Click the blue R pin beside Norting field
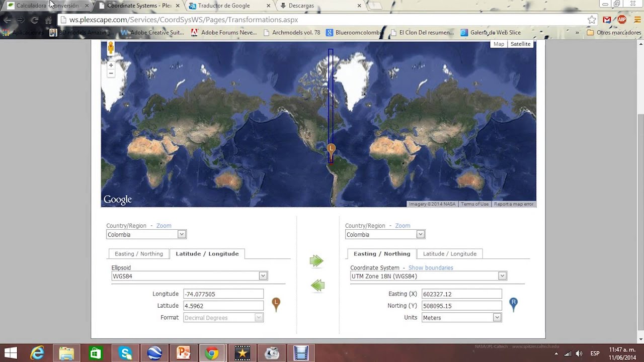 [x=513, y=304]
